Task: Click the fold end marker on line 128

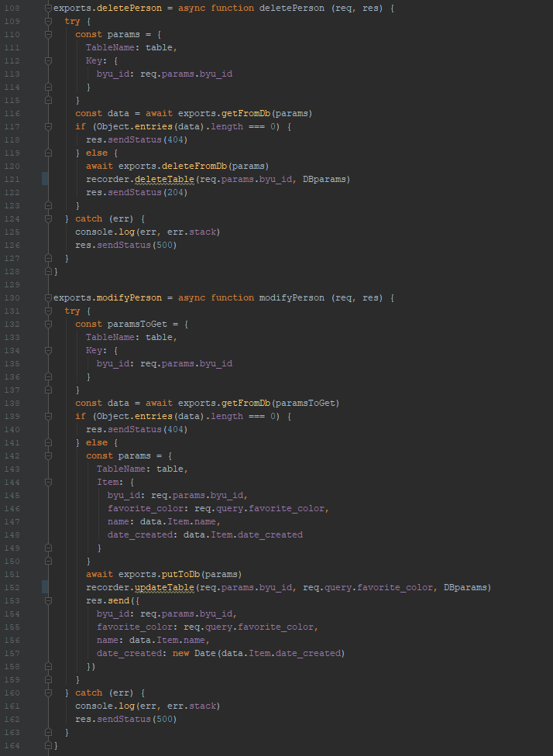Action: [x=48, y=271]
